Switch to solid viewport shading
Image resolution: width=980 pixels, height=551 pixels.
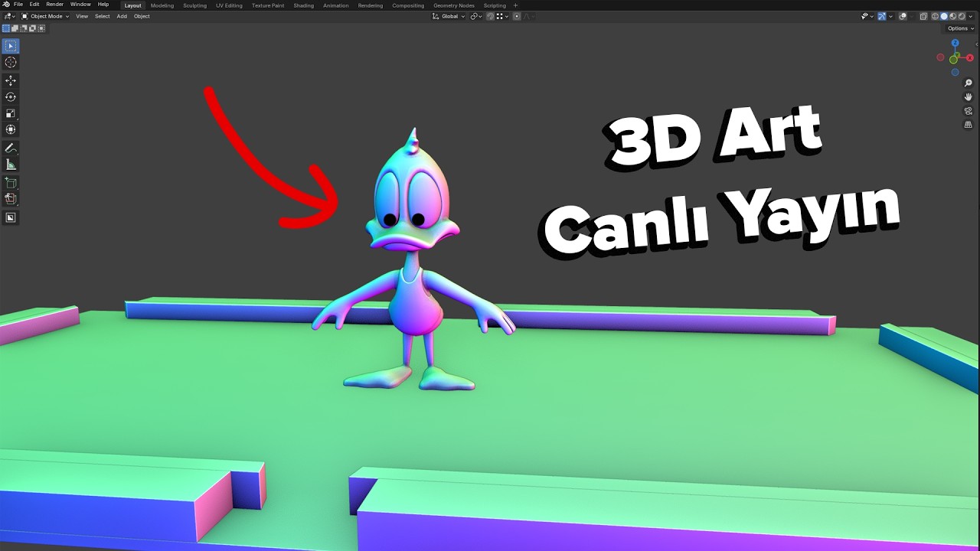(x=944, y=16)
